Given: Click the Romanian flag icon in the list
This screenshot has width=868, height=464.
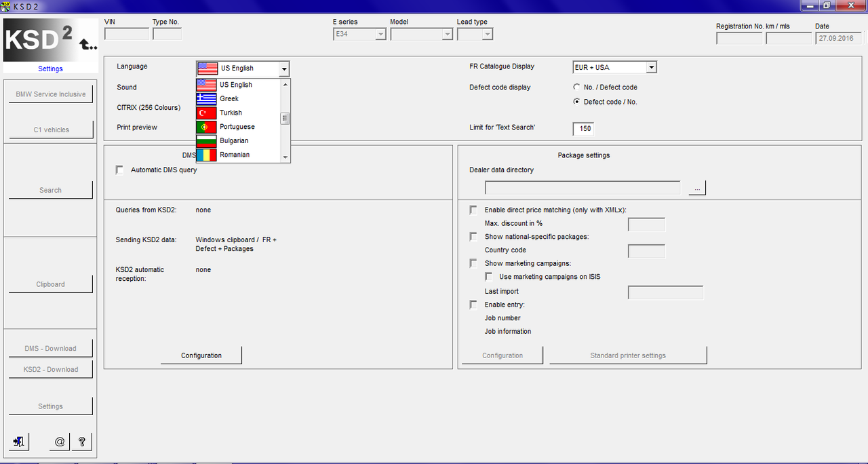Looking at the screenshot, I should click(x=207, y=155).
